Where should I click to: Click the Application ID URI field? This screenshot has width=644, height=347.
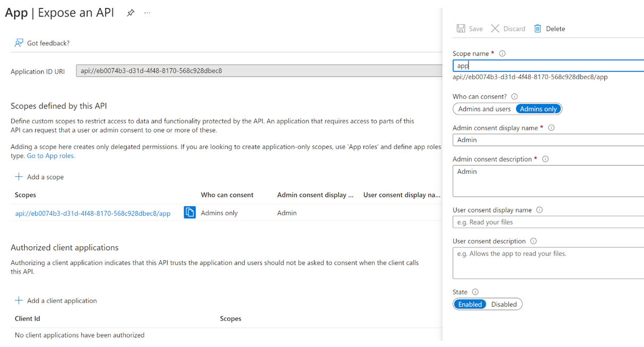259,70
